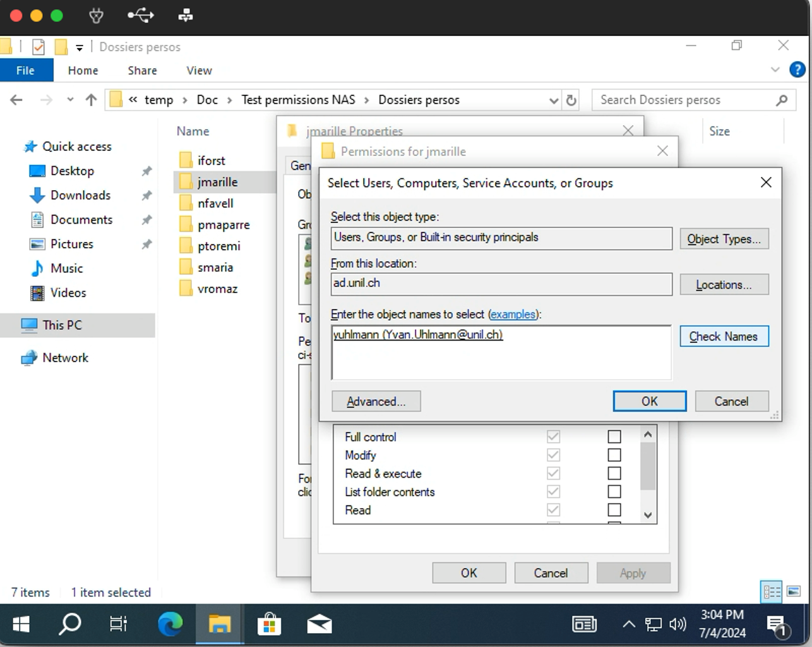Open Pictures in the navigation pane
This screenshot has width=812, height=647.
71,244
